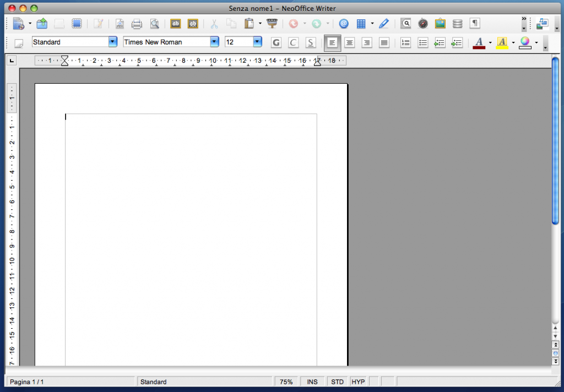Toggle italic with the C button
The image size is (564, 392).
[x=294, y=43]
